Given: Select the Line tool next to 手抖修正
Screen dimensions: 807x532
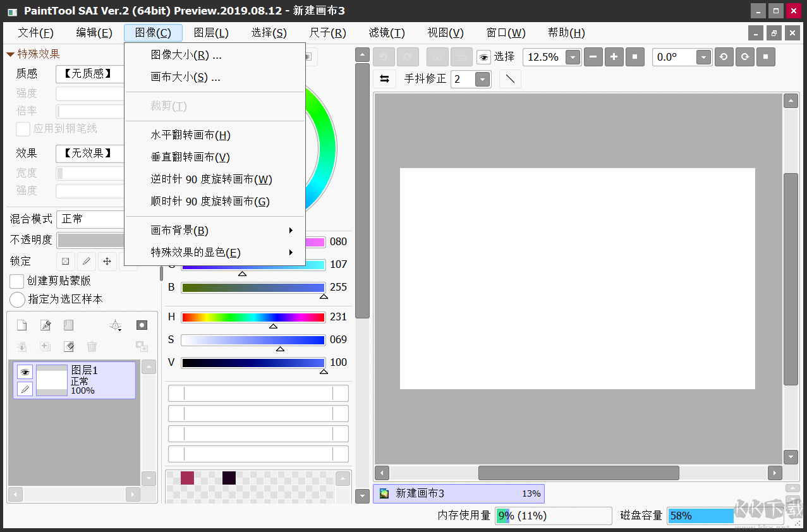Looking at the screenshot, I should (510, 78).
